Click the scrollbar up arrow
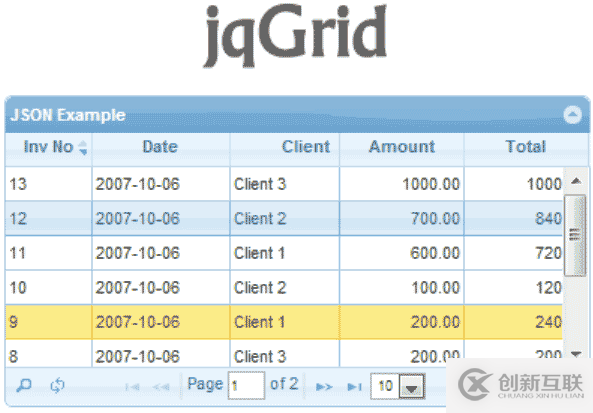The height and width of the screenshot is (413, 593). point(576,181)
